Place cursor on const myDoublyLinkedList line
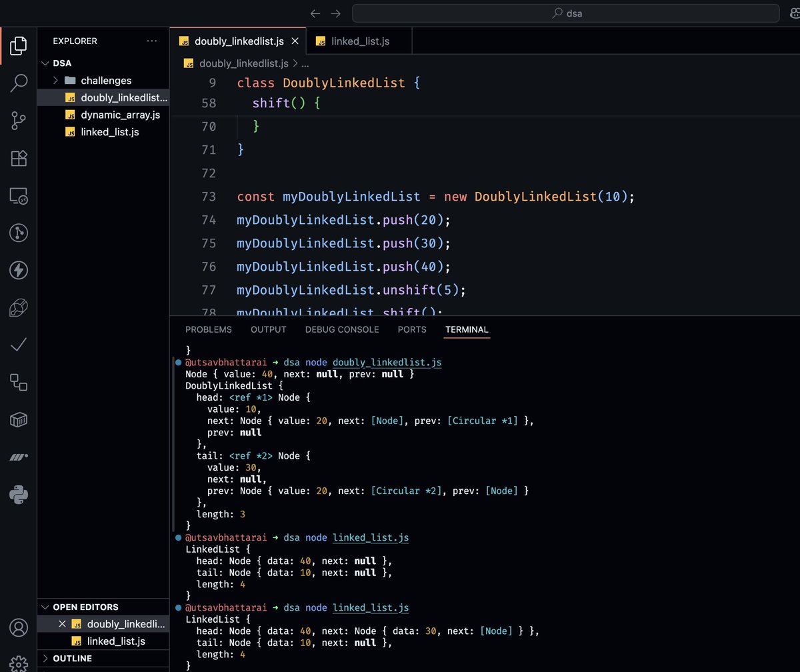The height and width of the screenshot is (672, 800). pos(437,197)
